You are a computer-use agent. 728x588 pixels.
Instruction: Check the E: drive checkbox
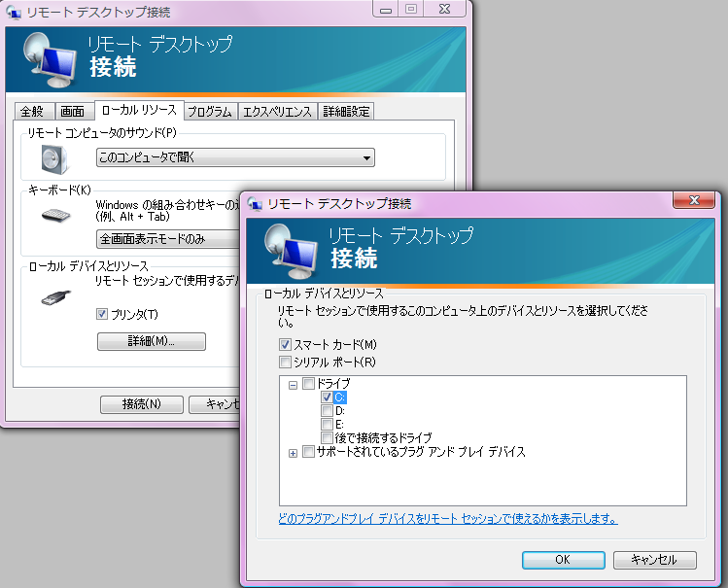pos(327,424)
